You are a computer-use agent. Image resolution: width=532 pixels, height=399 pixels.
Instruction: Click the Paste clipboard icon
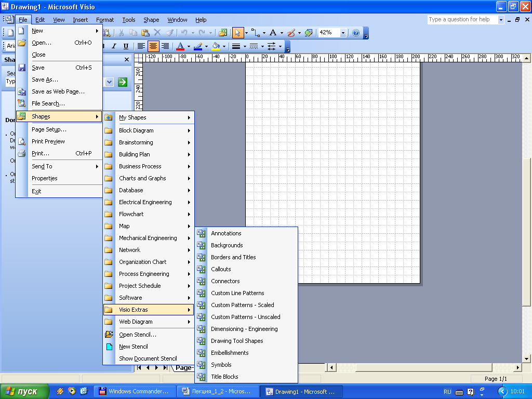click(145, 33)
